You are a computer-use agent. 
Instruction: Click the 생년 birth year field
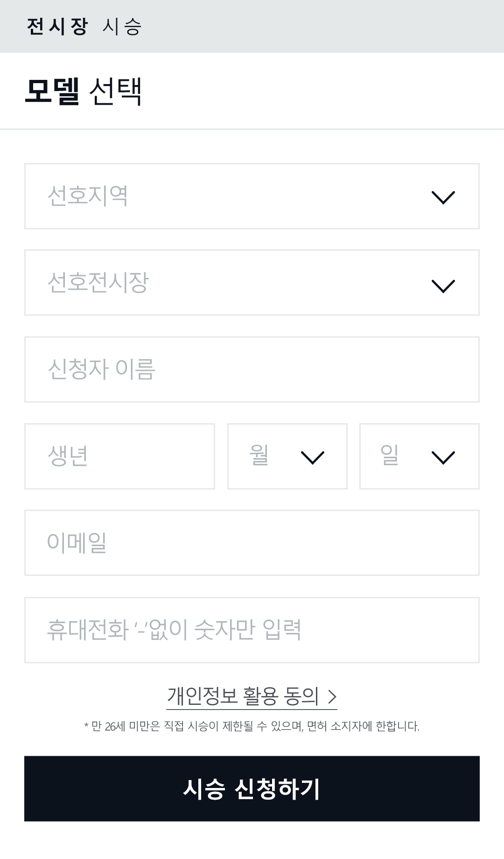click(x=119, y=456)
